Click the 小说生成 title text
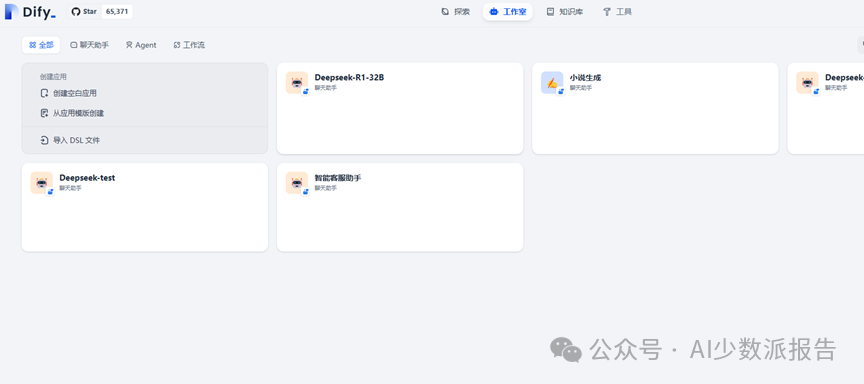This screenshot has width=864, height=384. click(585, 78)
